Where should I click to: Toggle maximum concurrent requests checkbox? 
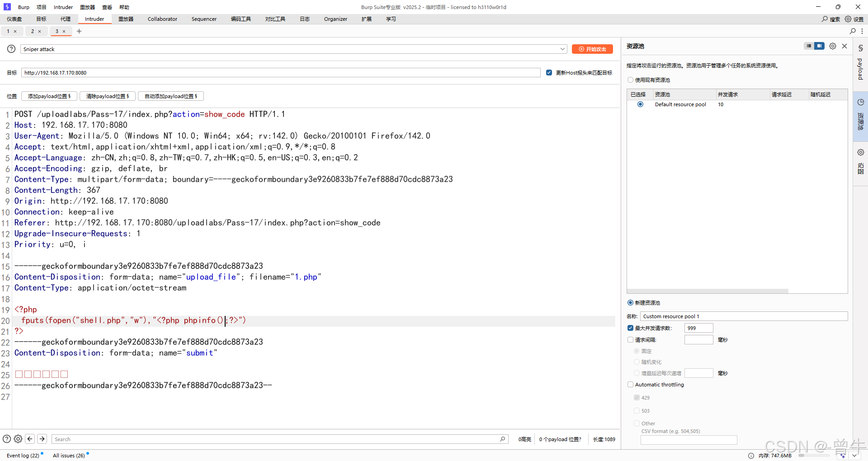coord(630,328)
